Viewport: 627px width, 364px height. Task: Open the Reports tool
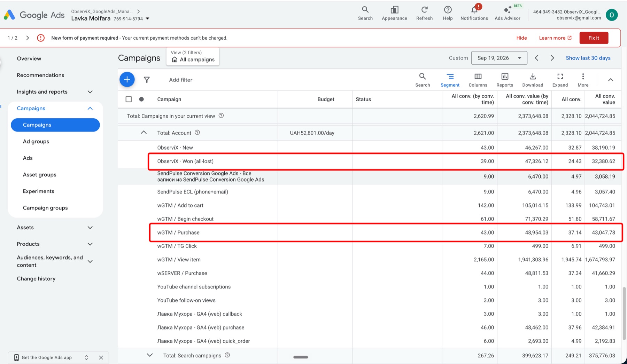(x=505, y=80)
